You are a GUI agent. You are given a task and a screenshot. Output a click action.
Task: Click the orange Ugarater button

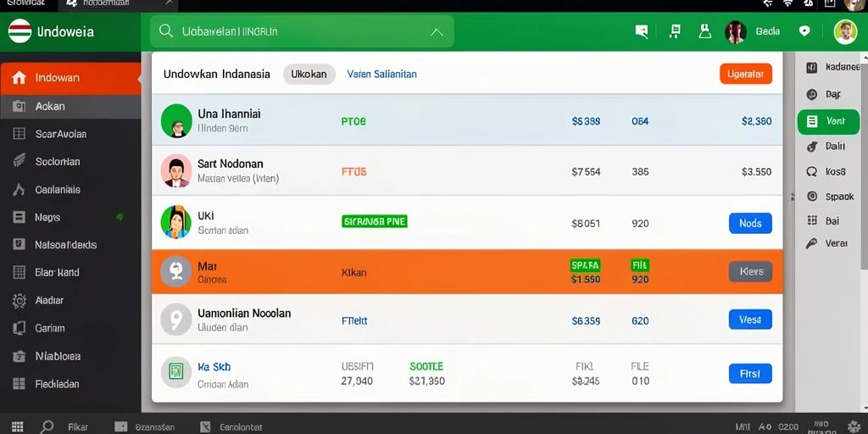click(746, 74)
